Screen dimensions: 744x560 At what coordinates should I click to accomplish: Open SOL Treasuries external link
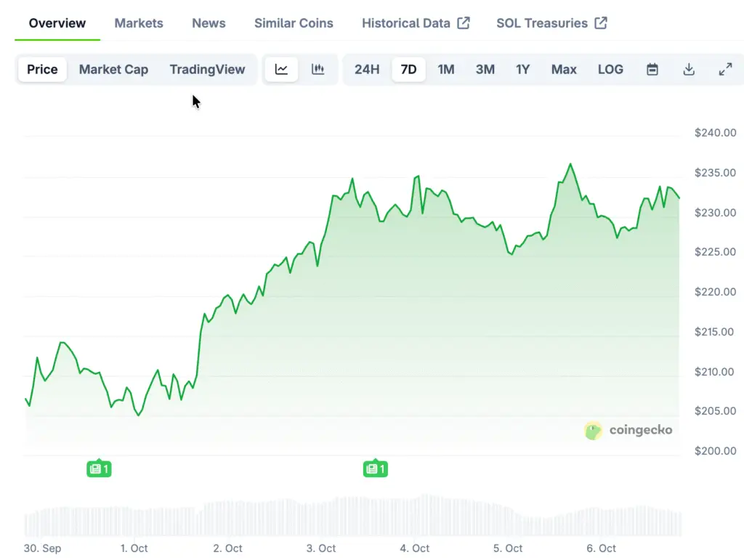point(551,23)
